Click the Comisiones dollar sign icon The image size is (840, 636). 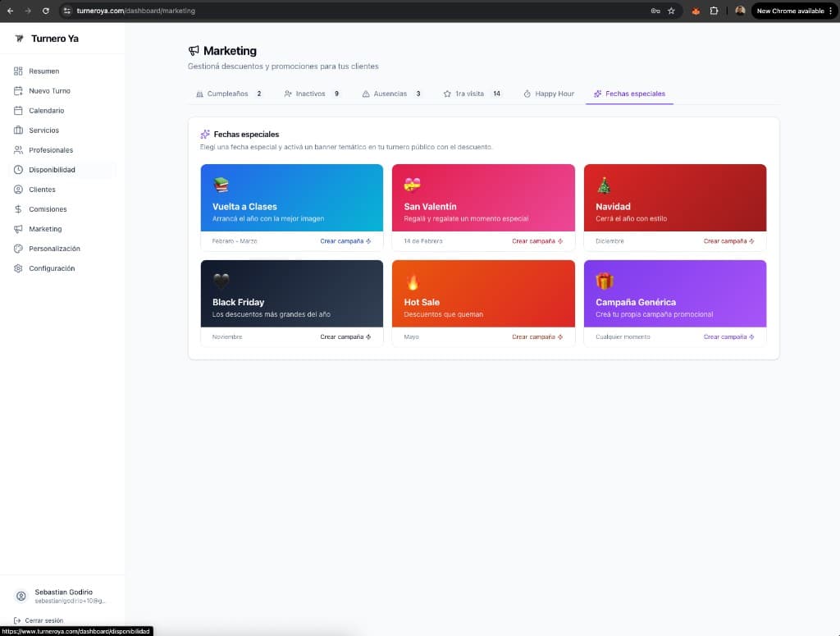point(18,209)
